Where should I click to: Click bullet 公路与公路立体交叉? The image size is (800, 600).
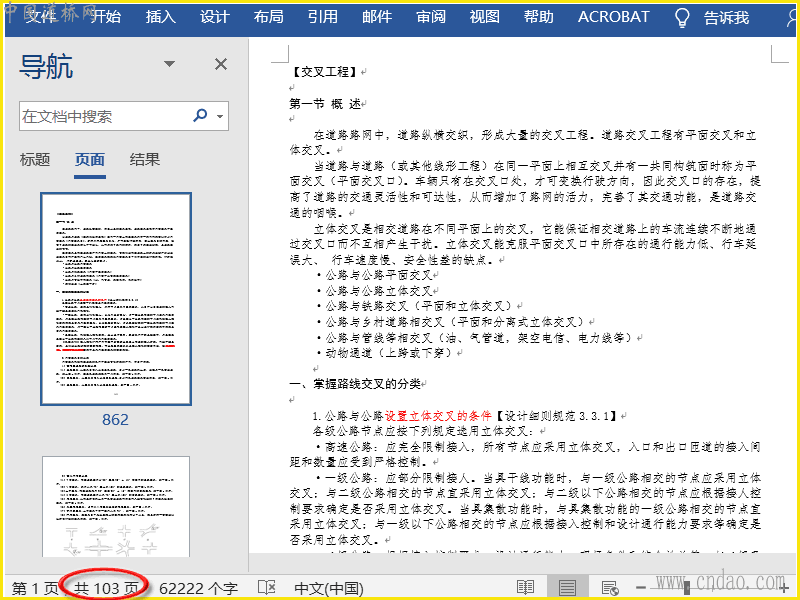379,291
